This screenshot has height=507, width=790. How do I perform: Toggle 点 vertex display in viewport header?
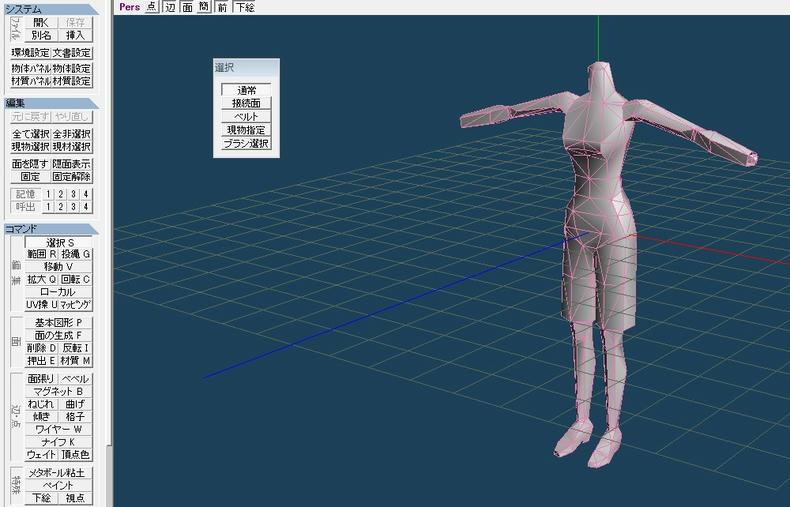[x=152, y=7]
